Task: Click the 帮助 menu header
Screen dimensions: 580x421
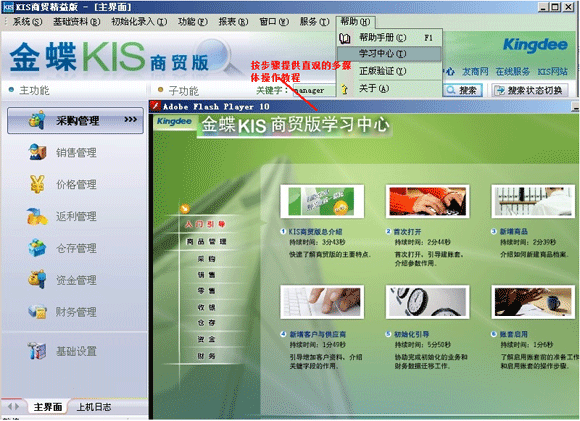Action: click(x=355, y=22)
